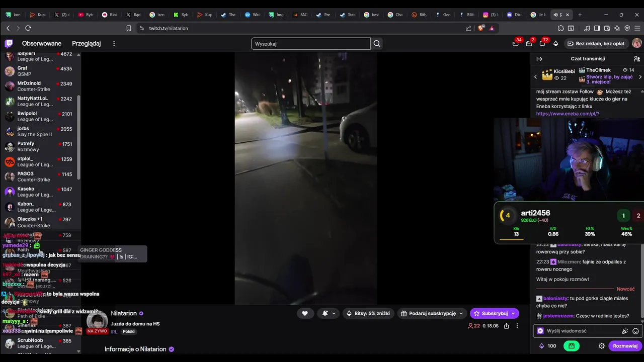Open Brave Rewards triangle icon
644x362 pixels.
coord(492,28)
